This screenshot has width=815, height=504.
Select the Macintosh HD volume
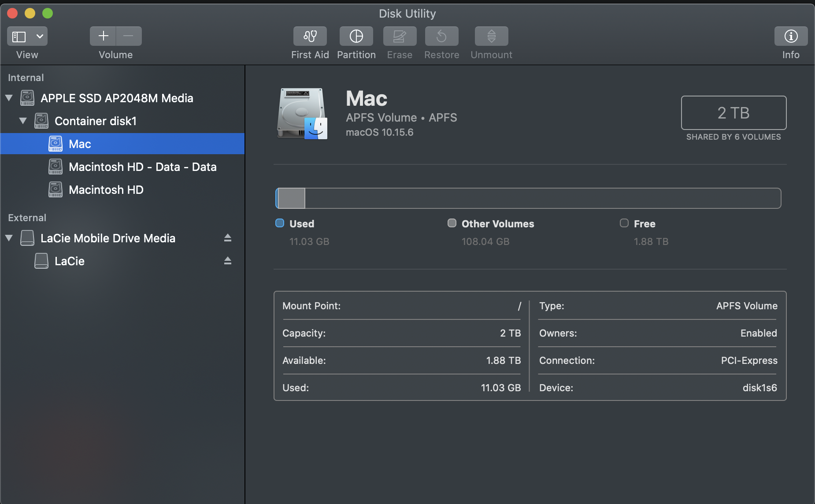point(122,189)
